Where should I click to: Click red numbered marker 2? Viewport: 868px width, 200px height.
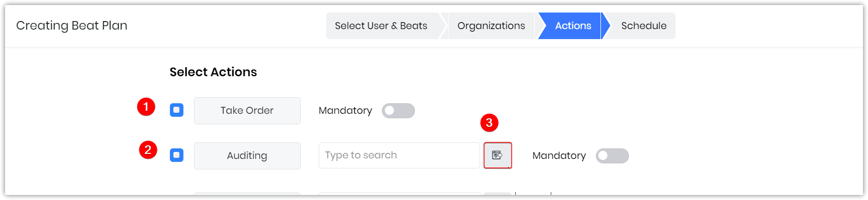pyautogui.click(x=148, y=150)
